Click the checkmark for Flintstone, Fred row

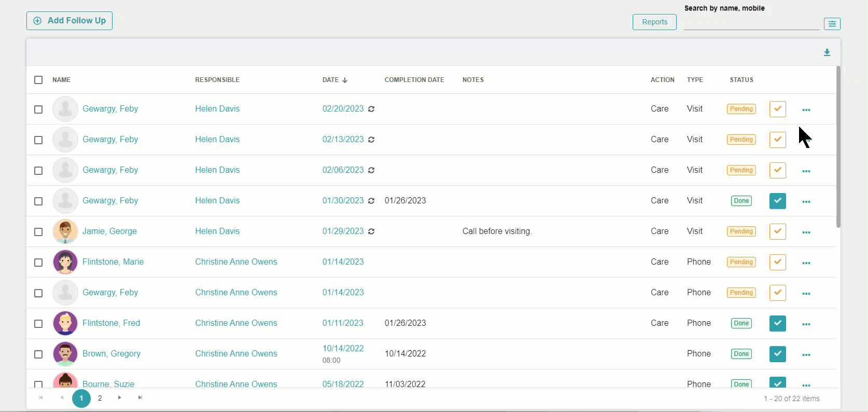[x=777, y=323]
